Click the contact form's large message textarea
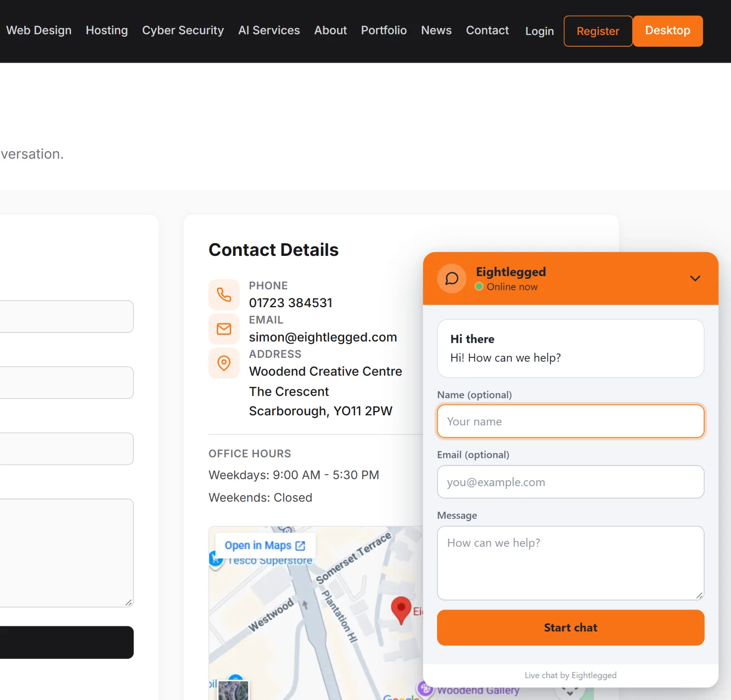 point(67,553)
